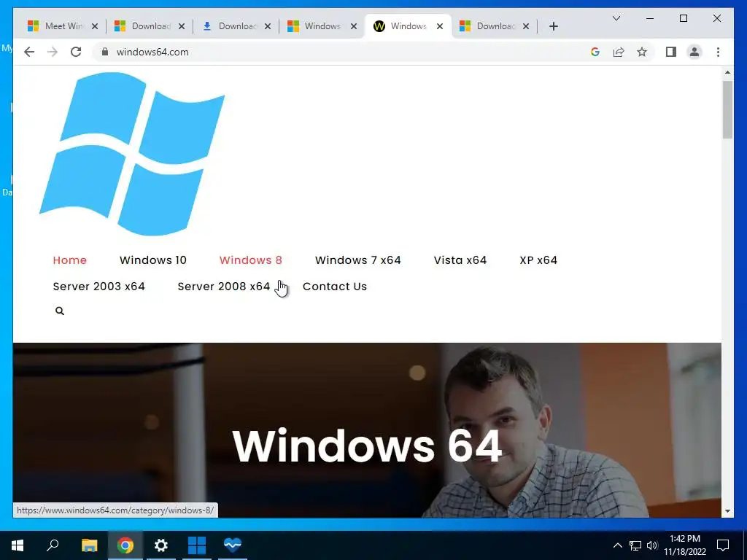This screenshot has height=560, width=747.
Task: Click the Windows 64 site logo
Action: coord(132,153)
